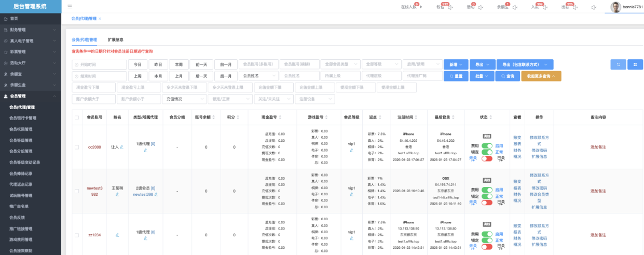The image size is (644, 255).
Task: Click the 查询 search button
Action: [508, 76]
